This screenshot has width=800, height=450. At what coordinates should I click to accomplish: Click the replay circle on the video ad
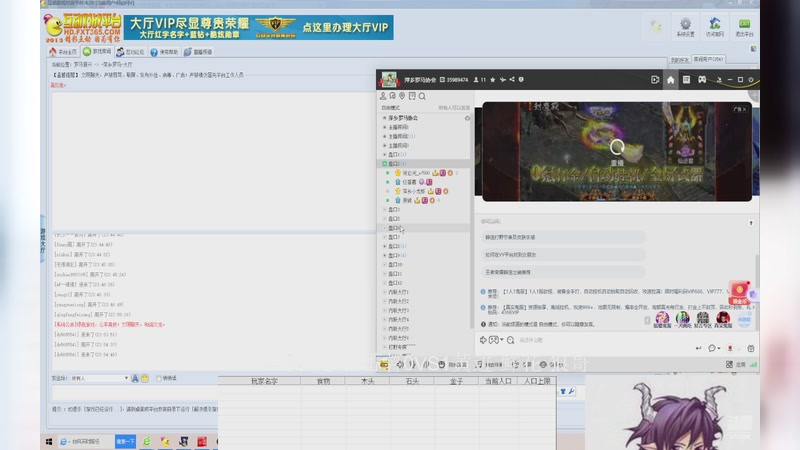[617, 147]
